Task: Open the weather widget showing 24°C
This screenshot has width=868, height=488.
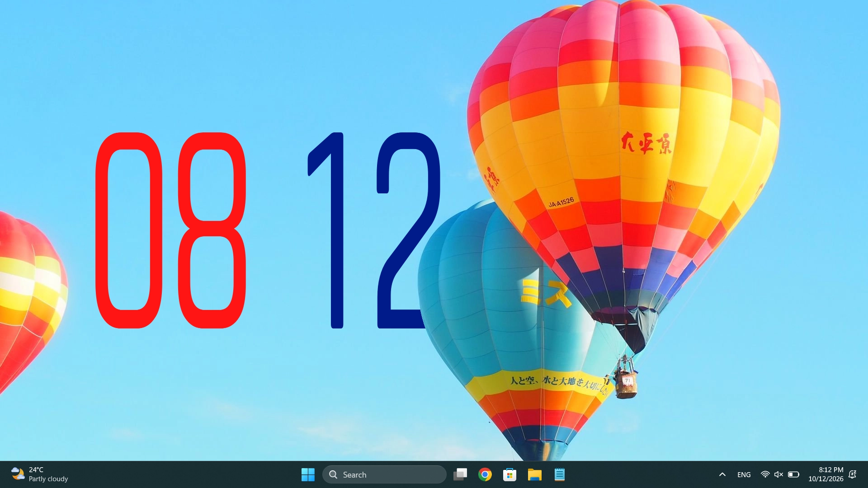Action: [39, 474]
